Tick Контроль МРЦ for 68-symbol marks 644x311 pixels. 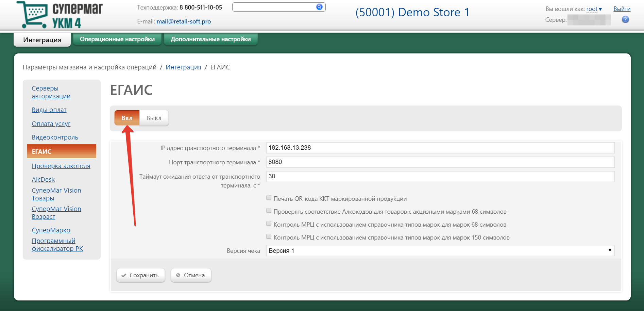[x=269, y=224]
